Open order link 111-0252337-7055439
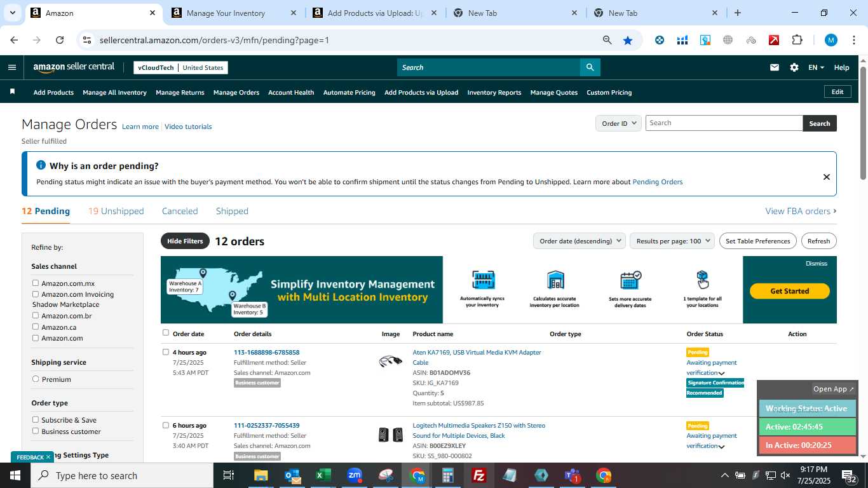Screen dimensions: 868x488 tap(266, 425)
